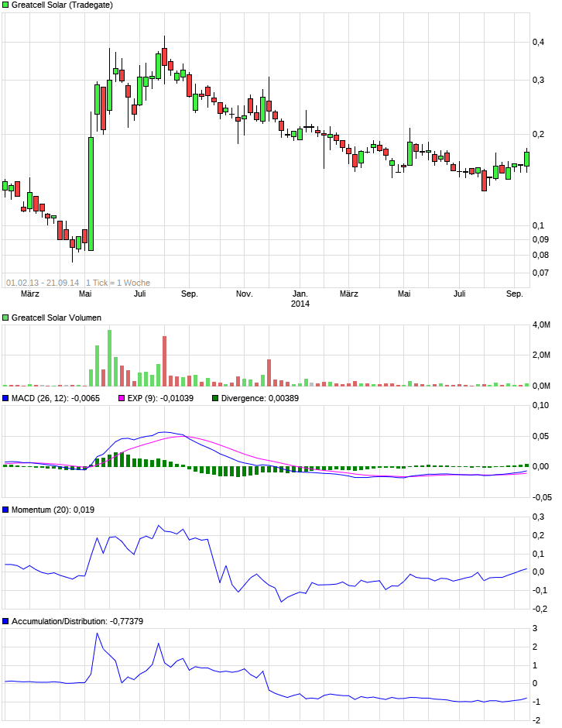This screenshot has width=562, height=728.
Task: Click the '4,0M' volume axis value
Action: [x=541, y=325]
